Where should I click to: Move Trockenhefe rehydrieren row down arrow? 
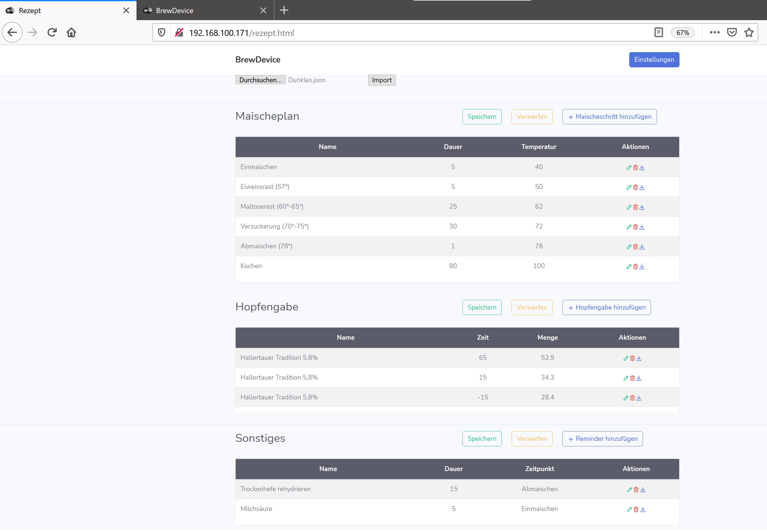coord(643,490)
